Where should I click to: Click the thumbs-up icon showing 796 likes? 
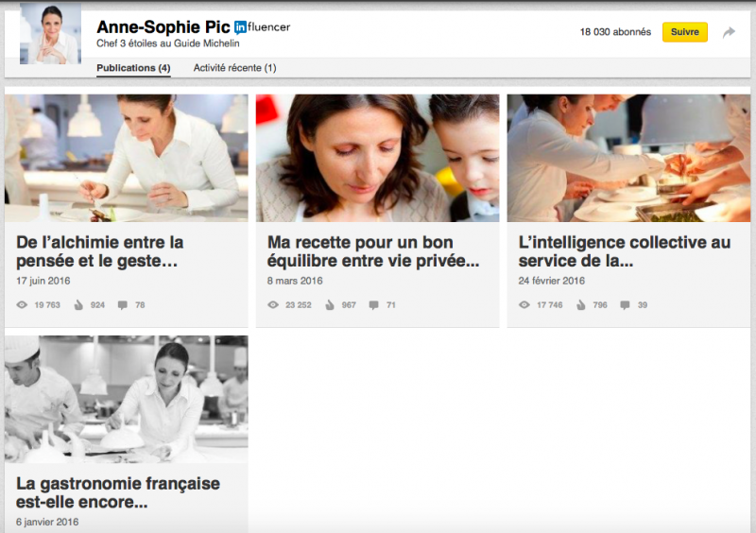tap(581, 305)
